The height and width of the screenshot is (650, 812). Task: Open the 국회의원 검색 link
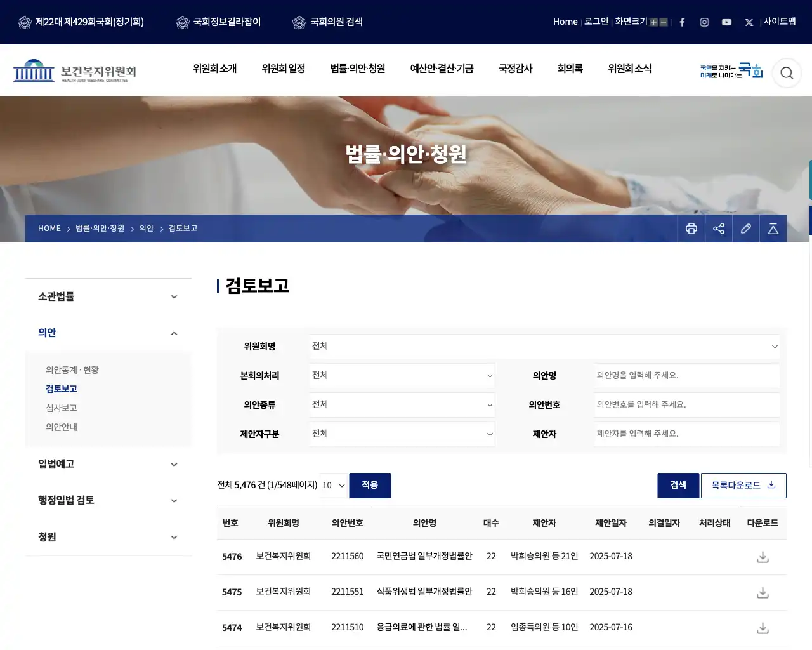point(328,22)
